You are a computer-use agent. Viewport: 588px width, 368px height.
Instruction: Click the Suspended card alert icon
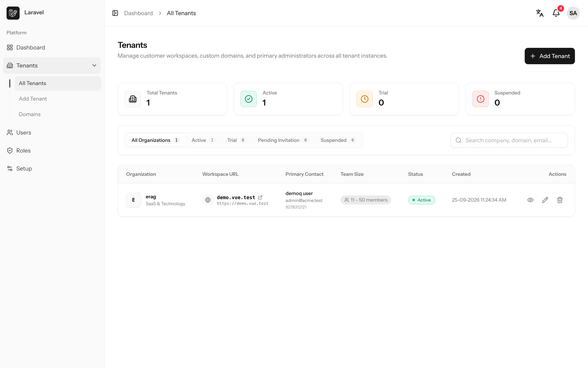point(480,99)
